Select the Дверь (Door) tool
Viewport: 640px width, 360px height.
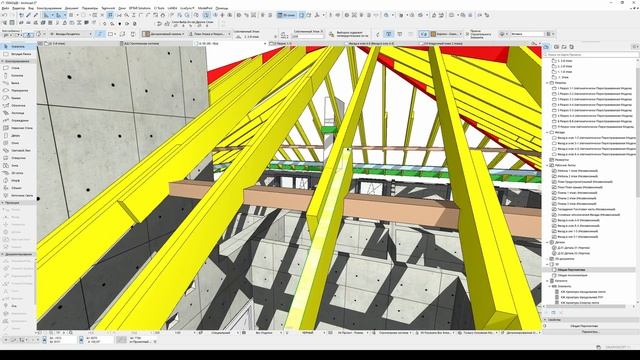18,136
